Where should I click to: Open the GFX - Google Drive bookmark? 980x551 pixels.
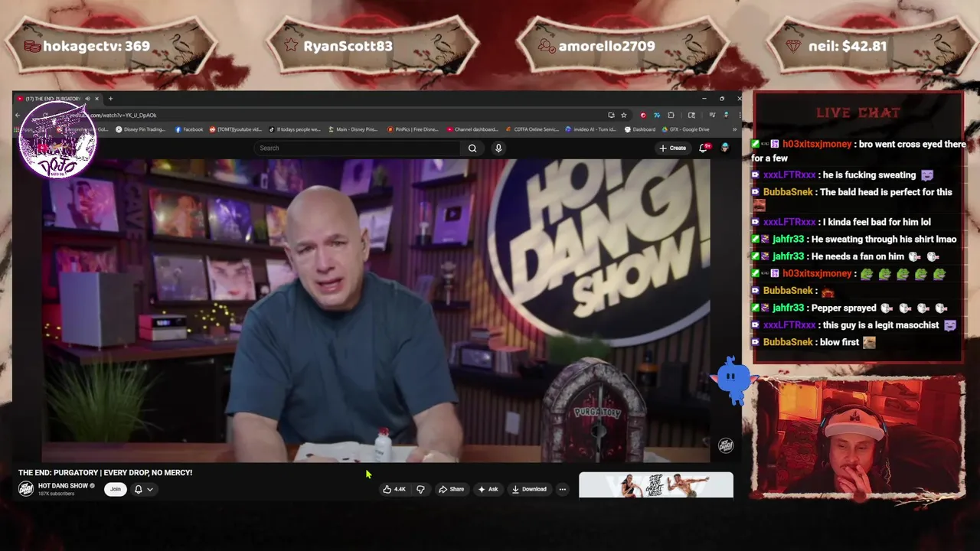point(686,129)
